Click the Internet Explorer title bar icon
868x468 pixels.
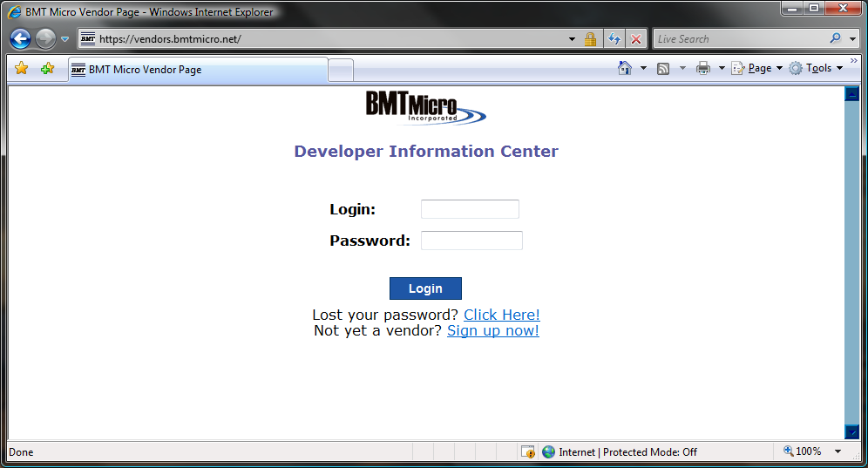(x=15, y=11)
